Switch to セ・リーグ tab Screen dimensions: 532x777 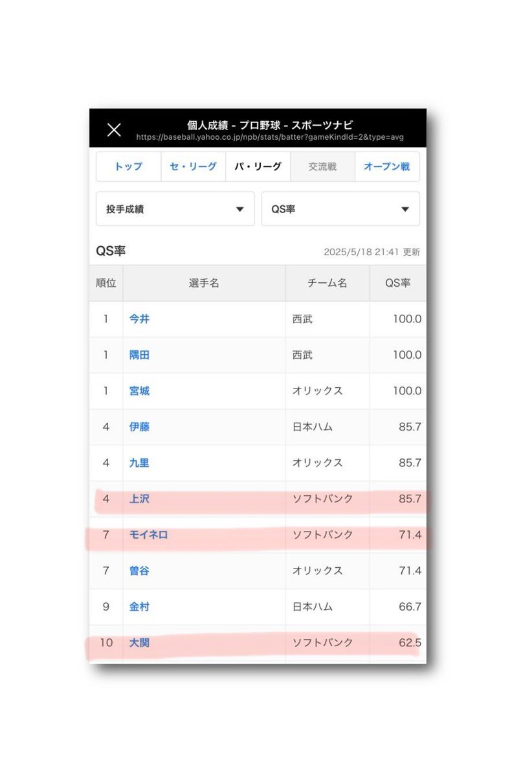click(193, 166)
